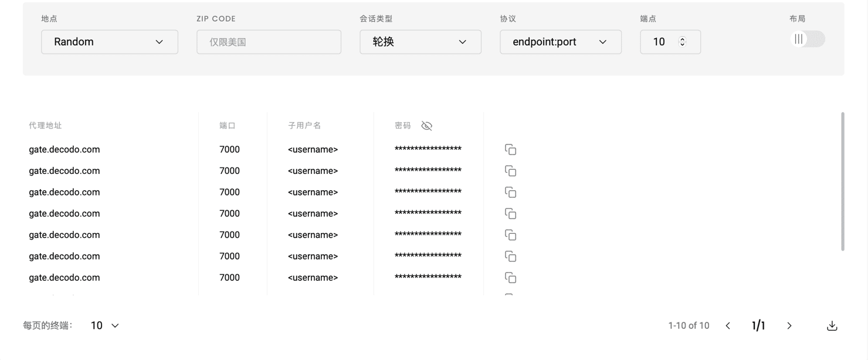This screenshot has height=360, width=868.
Task: Copy the second proxy row credentials
Action: [x=510, y=171]
